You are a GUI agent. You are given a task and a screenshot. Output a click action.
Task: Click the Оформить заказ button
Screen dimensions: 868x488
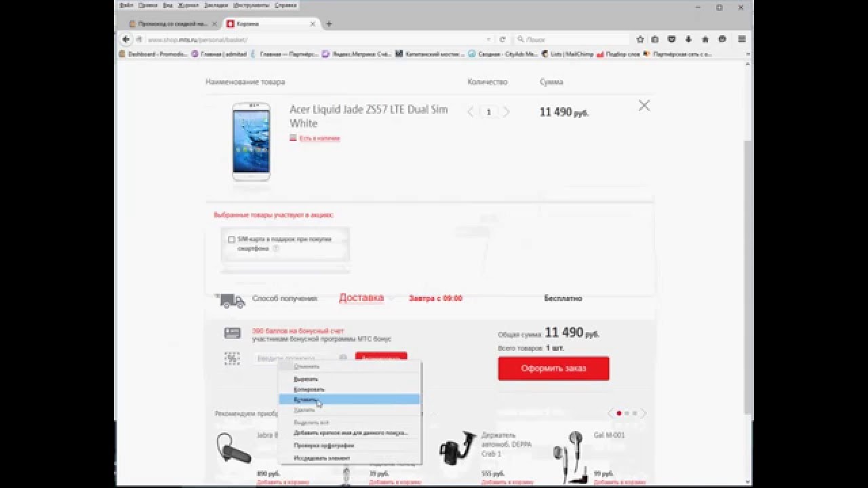[x=553, y=368]
